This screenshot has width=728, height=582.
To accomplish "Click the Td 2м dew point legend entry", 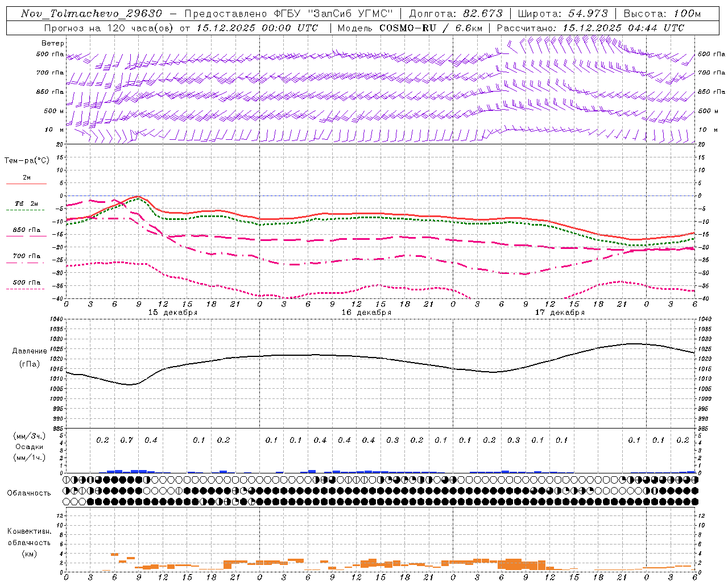I will click(27, 203).
